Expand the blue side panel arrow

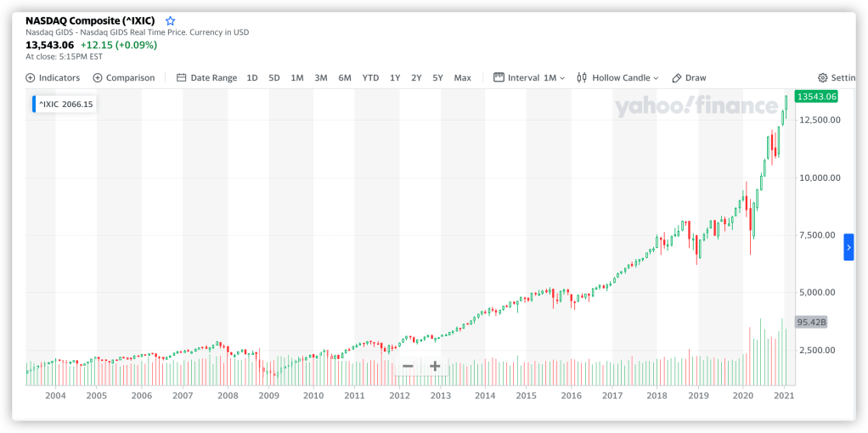click(848, 247)
